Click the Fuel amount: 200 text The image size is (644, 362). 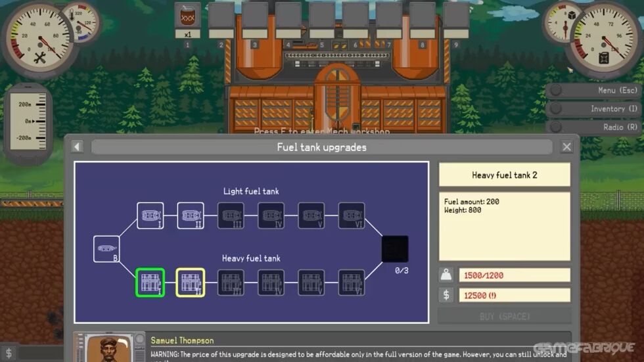pos(472,202)
